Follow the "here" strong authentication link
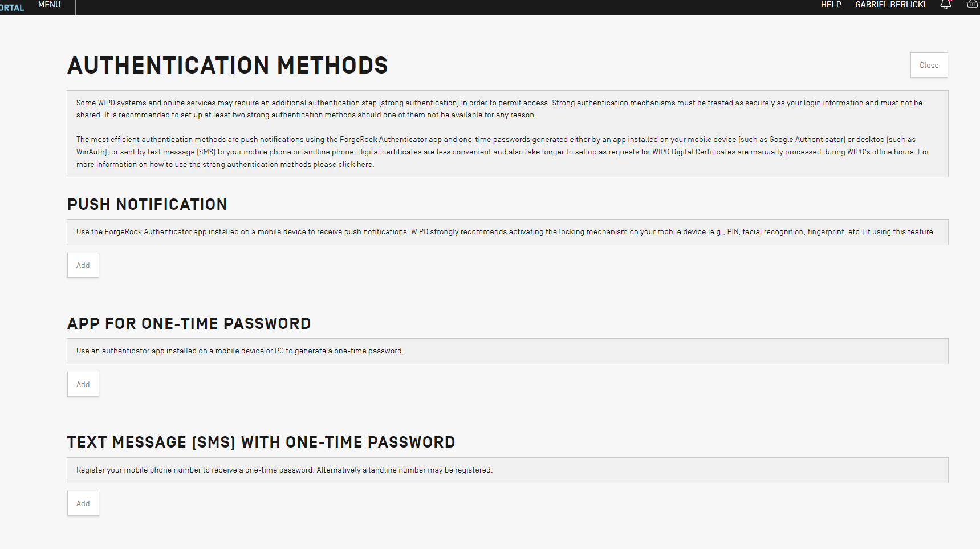Image resolution: width=980 pixels, height=549 pixels. tap(364, 165)
